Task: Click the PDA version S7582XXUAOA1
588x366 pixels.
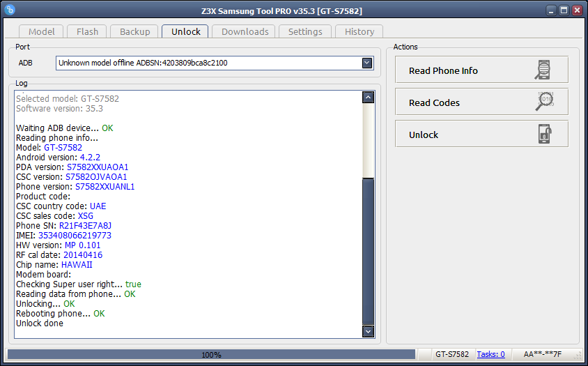Action: 98,167
